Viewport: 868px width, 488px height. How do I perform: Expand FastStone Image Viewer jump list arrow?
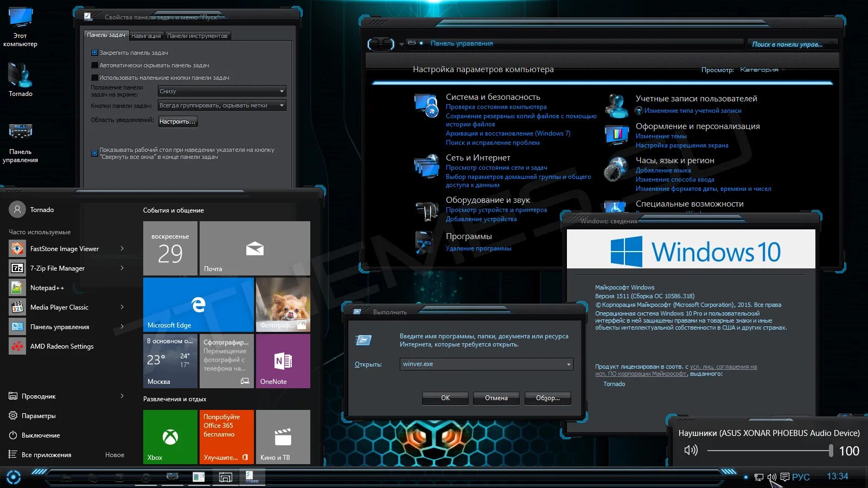click(x=122, y=249)
